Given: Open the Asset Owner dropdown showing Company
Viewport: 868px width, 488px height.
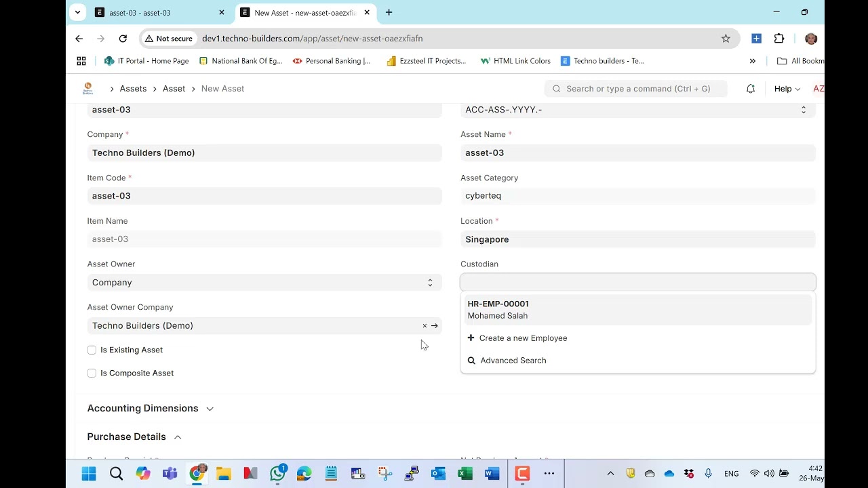Looking at the screenshot, I should coord(264,283).
